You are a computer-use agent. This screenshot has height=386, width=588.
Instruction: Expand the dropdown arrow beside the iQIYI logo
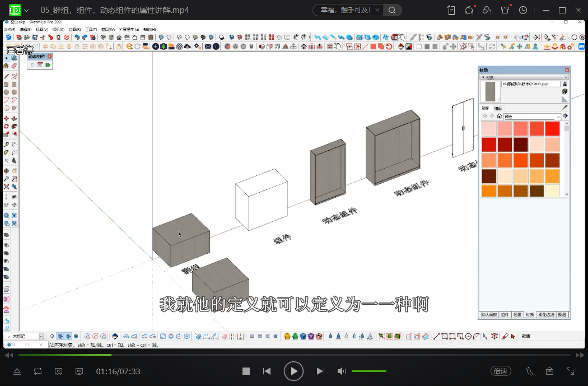pos(27,10)
